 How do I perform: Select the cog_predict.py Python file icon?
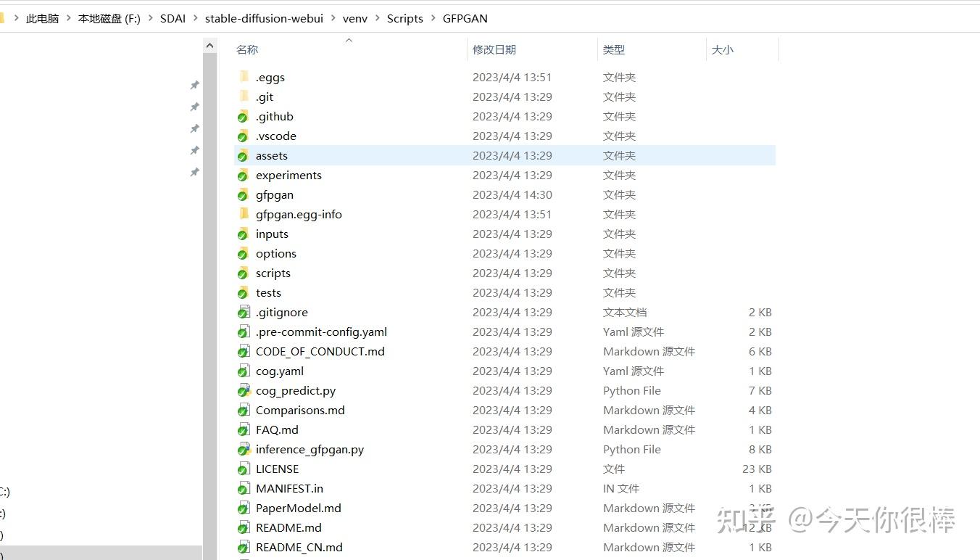click(x=244, y=390)
